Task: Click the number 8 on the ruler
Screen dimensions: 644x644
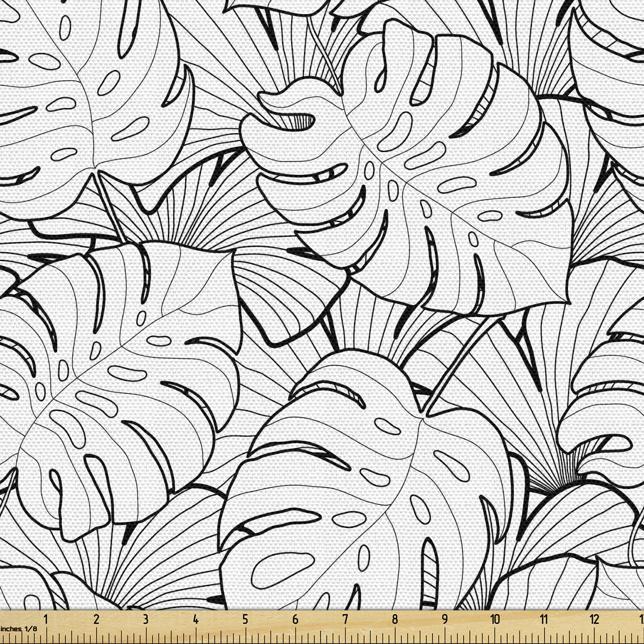Action: coord(395,620)
